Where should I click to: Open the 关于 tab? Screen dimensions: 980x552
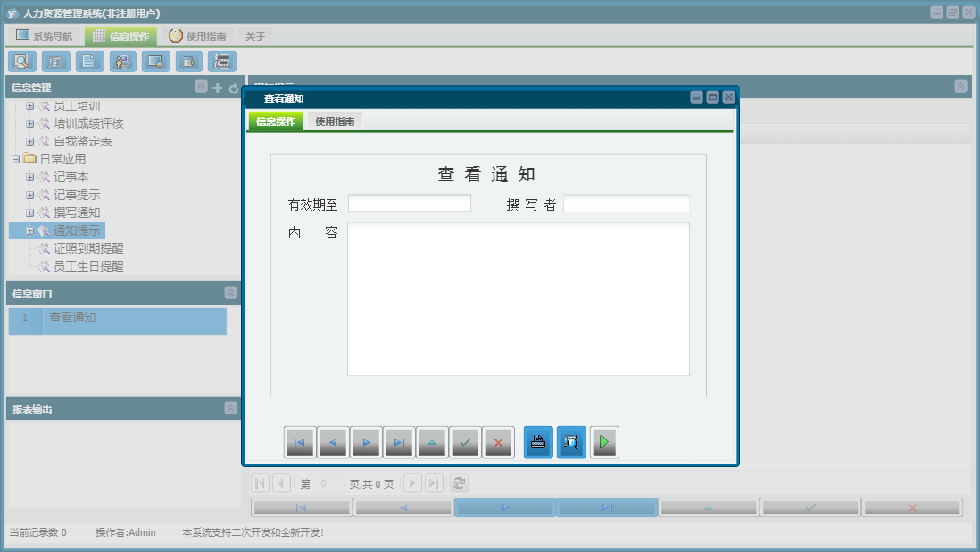coord(255,37)
